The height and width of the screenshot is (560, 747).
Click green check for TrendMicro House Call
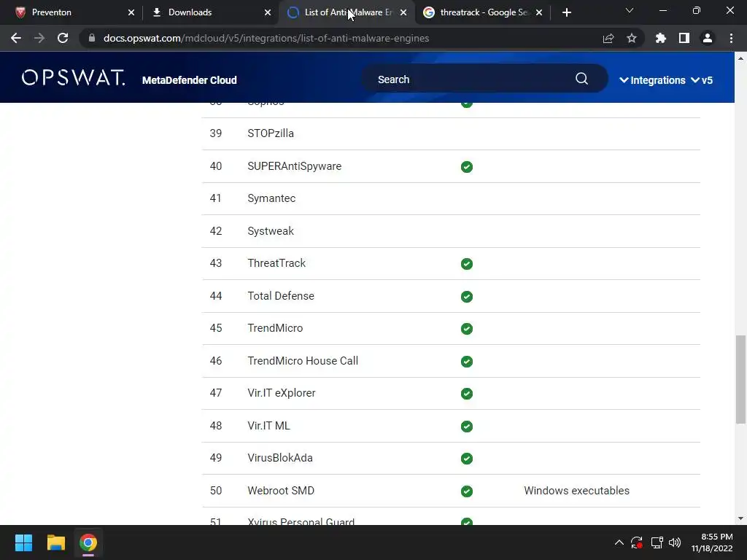(x=467, y=362)
